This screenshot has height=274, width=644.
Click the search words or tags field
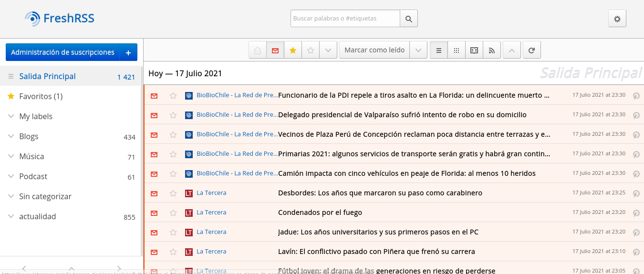pos(345,19)
